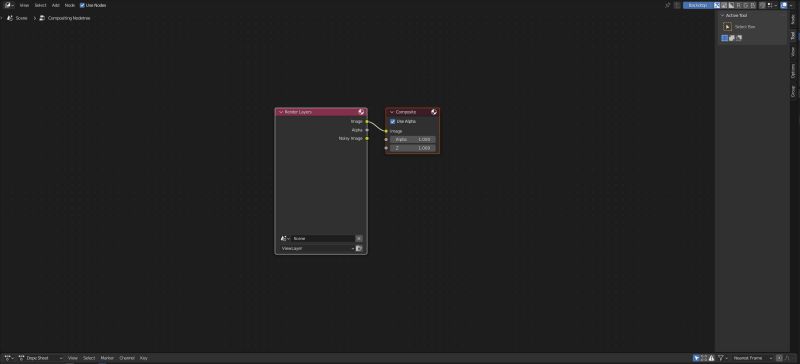Show the blue backdrop channel

coord(753,5)
